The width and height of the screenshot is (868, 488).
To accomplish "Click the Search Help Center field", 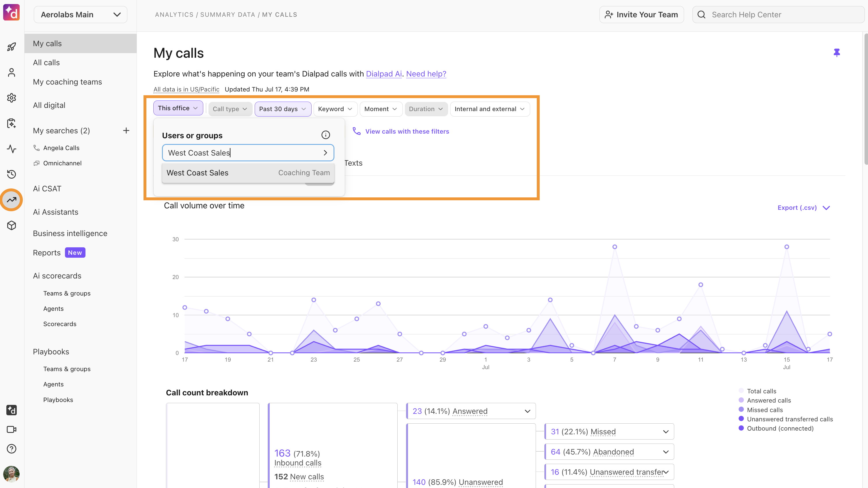I will point(778,14).
